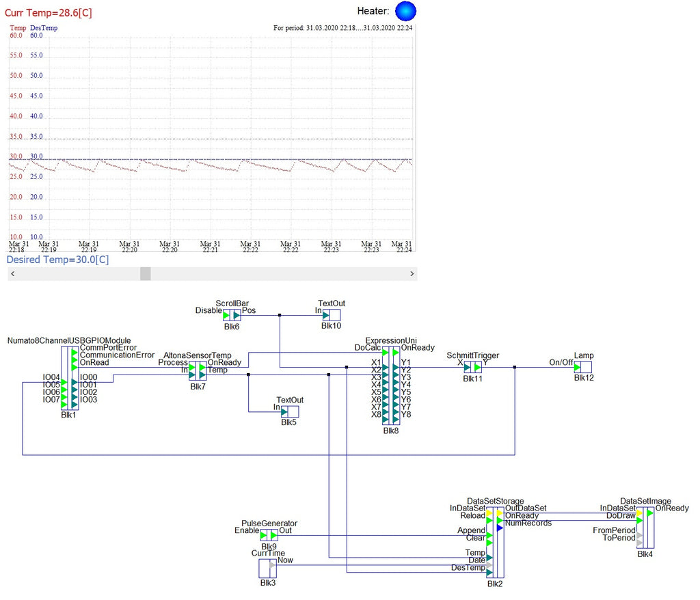Click the Curr Temp readout label

[49, 12]
